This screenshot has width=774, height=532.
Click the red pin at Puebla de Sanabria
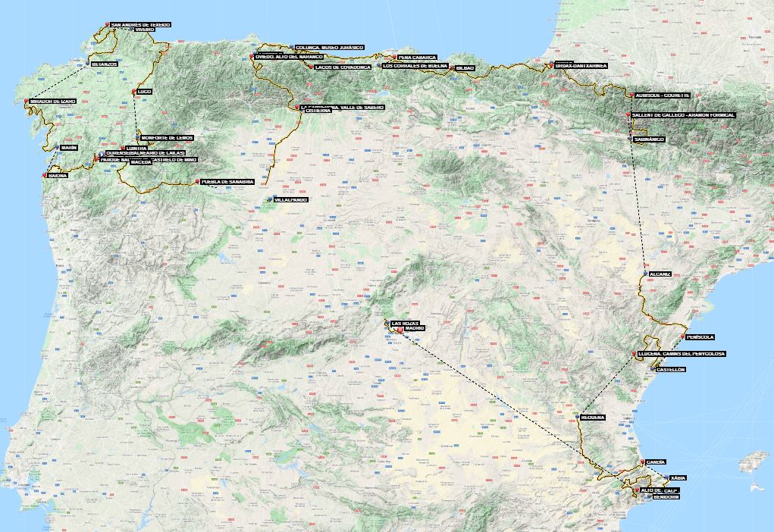(x=198, y=181)
